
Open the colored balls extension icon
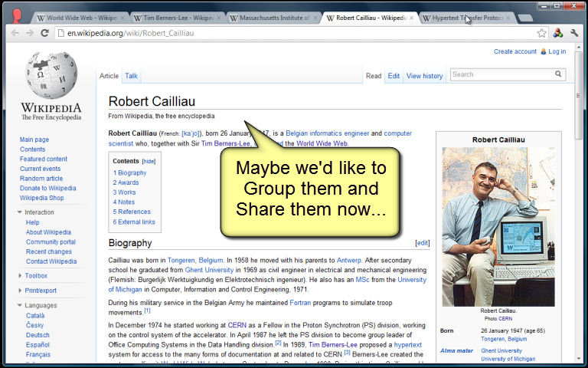(x=558, y=33)
